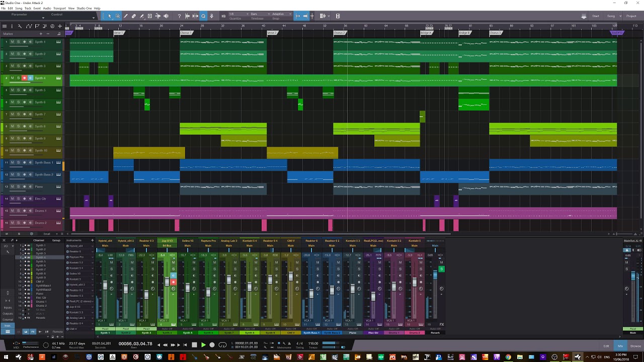Mute the Synth 3 mixer channel

click(x=152, y=262)
